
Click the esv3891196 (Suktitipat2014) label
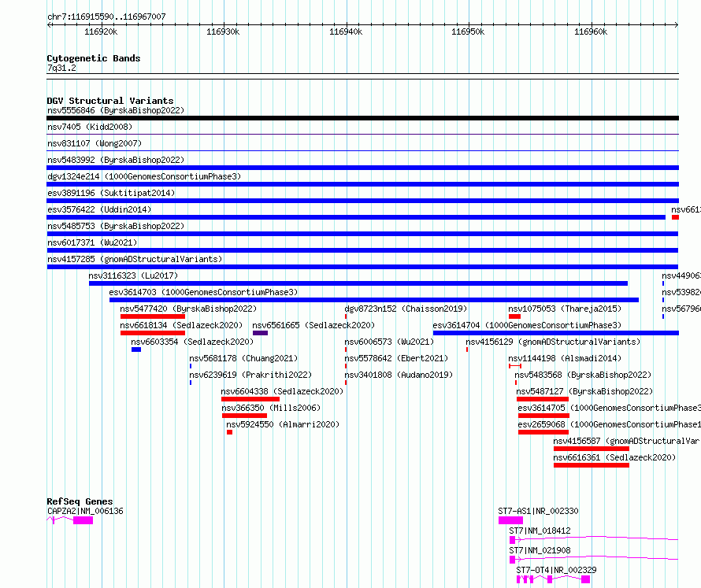(x=111, y=193)
